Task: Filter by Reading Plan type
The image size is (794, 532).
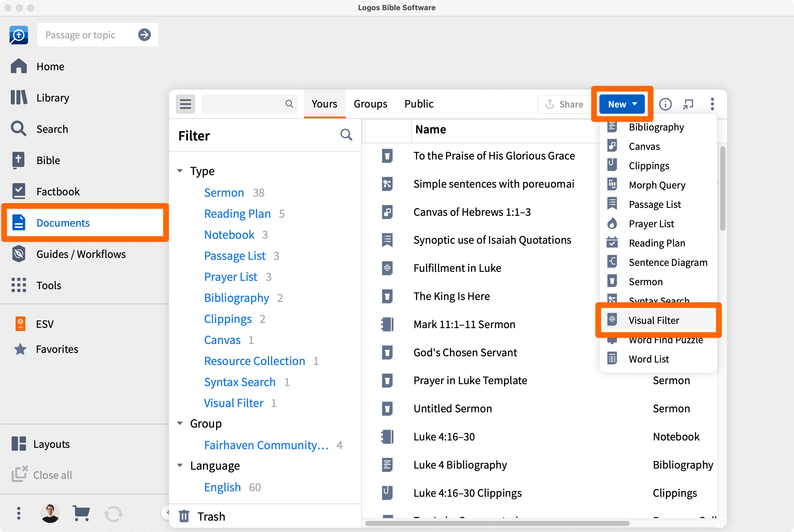Action: pyautogui.click(x=237, y=214)
